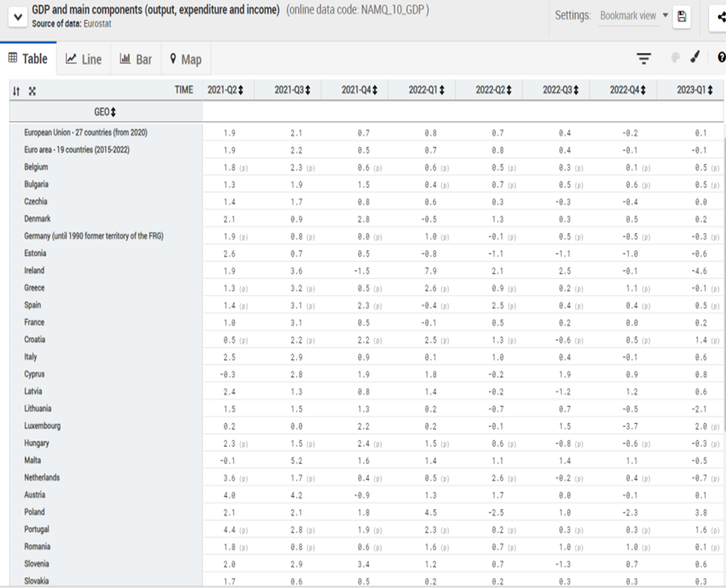Open the filter options icon

click(x=643, y=58)
